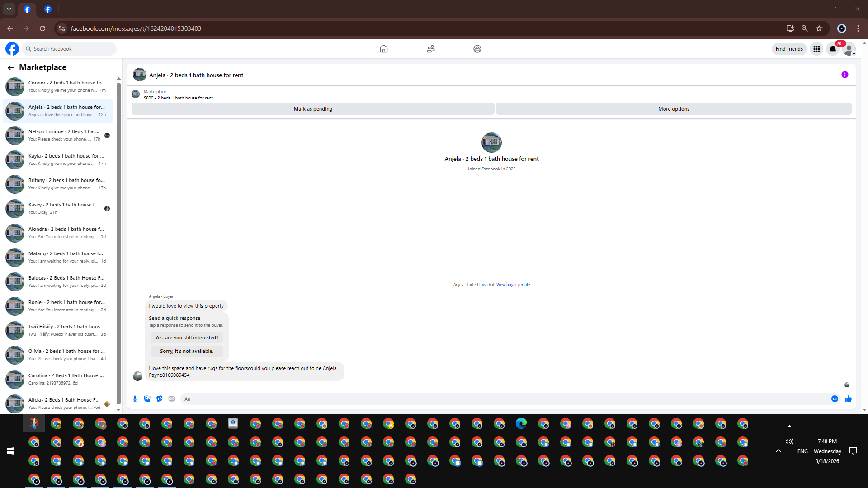Open emoji picker in message box
This screenshot has width=868, height=488.
(835, 399)
